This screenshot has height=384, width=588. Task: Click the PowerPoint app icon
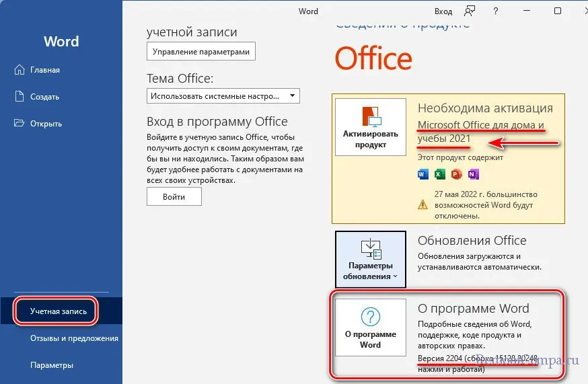tap(457, 174)
